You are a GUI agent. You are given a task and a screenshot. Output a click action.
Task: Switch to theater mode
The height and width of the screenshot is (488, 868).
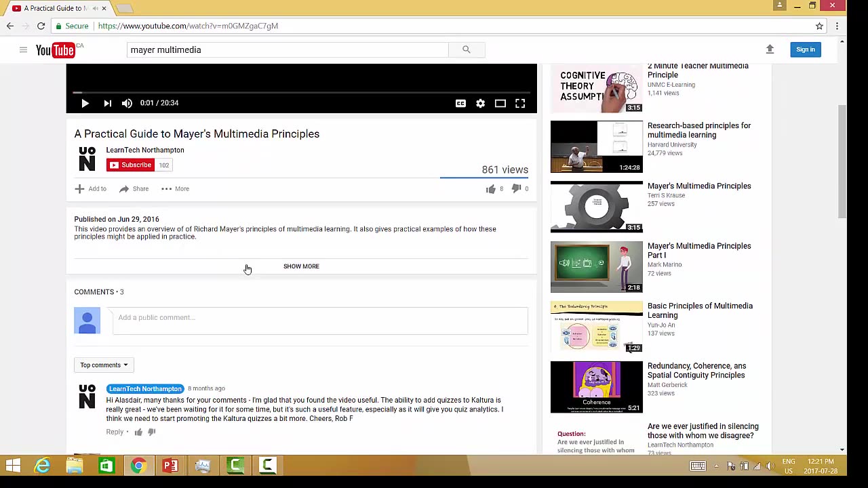[x=500, y=103]
